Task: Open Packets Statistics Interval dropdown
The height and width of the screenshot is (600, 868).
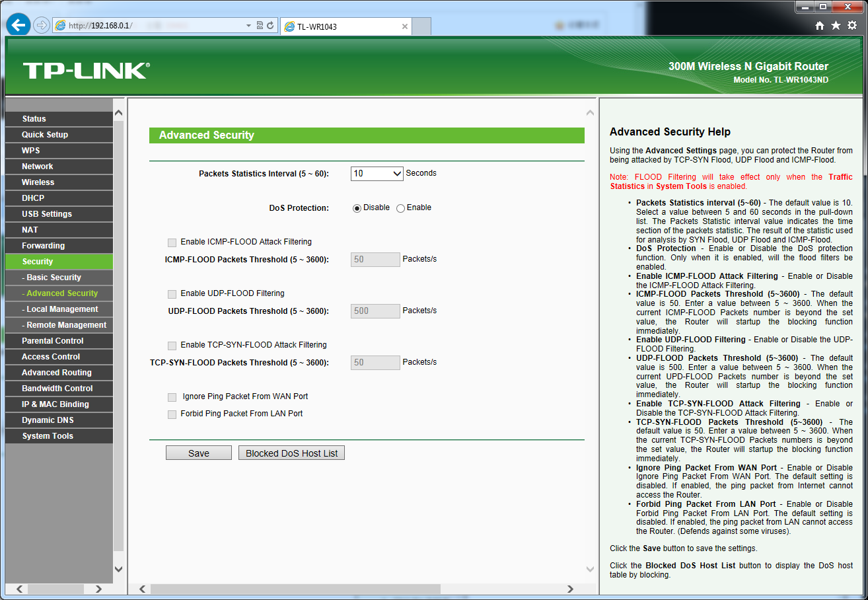Action: click(377, 174)
